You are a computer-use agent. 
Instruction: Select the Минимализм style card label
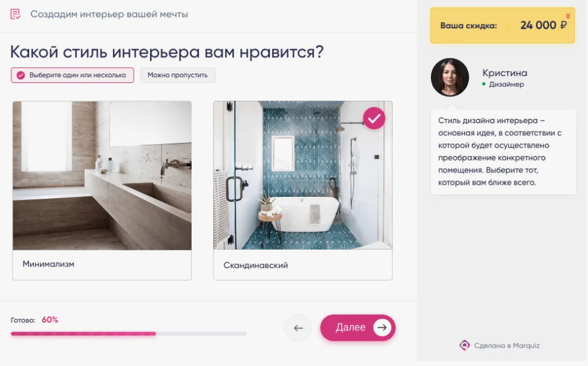tap(48, 264)
